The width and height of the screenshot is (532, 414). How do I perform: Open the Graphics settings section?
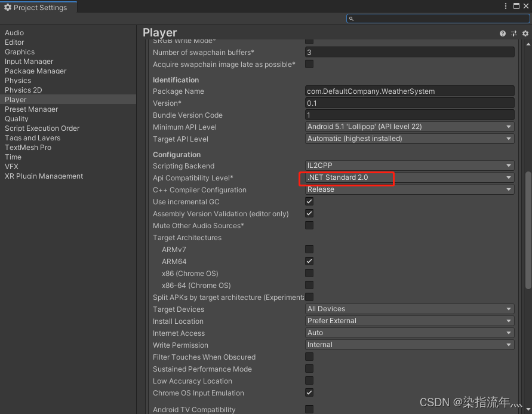click(19, 51)
